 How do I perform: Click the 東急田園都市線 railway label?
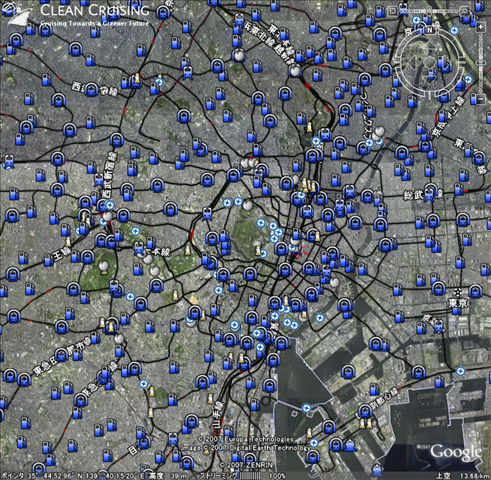click(x=61, y=357)
